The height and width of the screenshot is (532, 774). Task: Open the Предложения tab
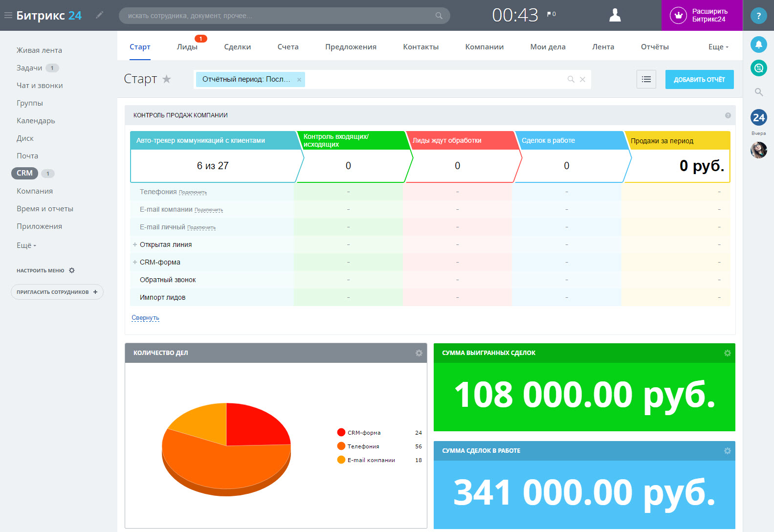(x=351, y=47)
